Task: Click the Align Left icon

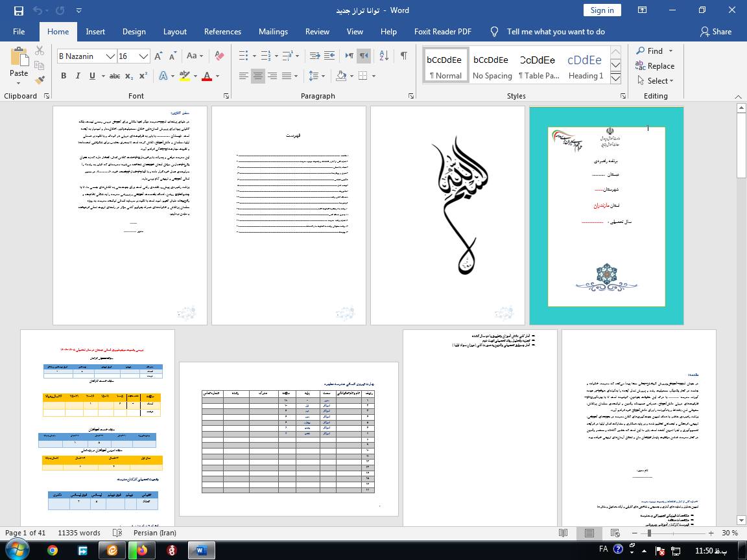Action: 243,76
